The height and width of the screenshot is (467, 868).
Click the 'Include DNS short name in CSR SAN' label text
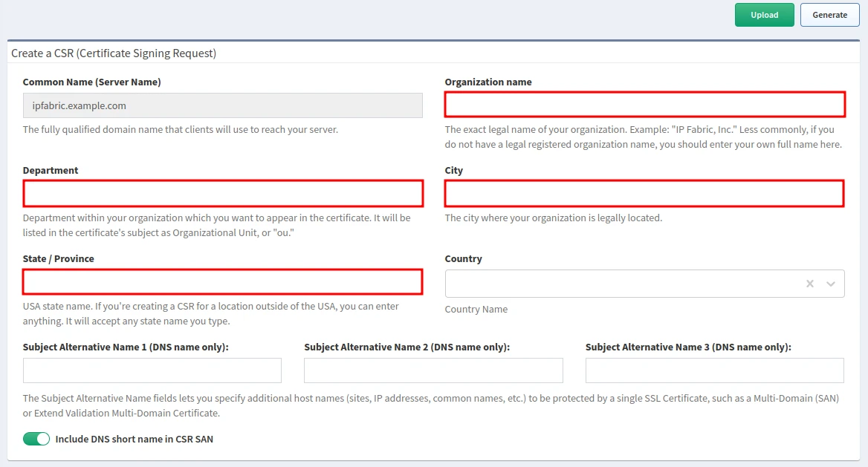point(134,439)
